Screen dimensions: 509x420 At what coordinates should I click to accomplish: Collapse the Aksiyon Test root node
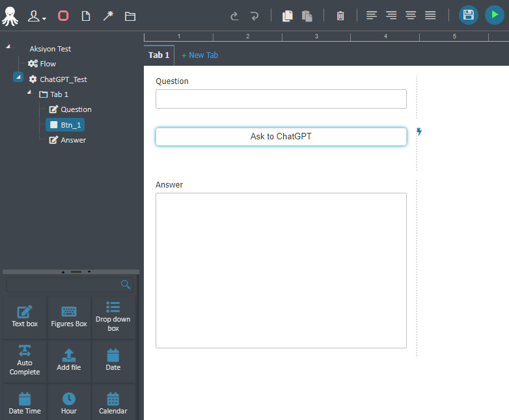pos(8,46)
